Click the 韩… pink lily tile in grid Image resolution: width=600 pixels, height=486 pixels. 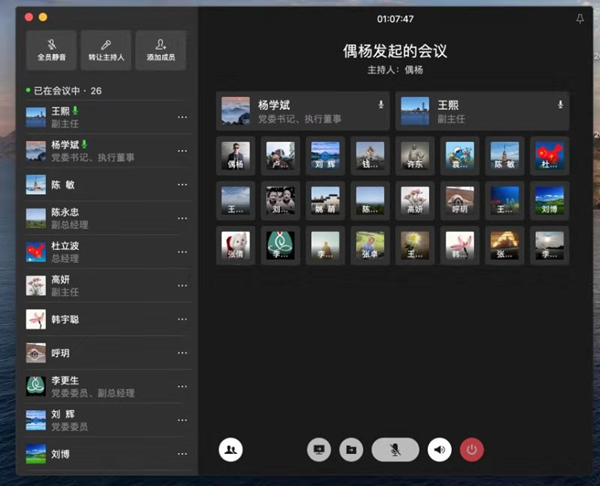pos(460,245)
